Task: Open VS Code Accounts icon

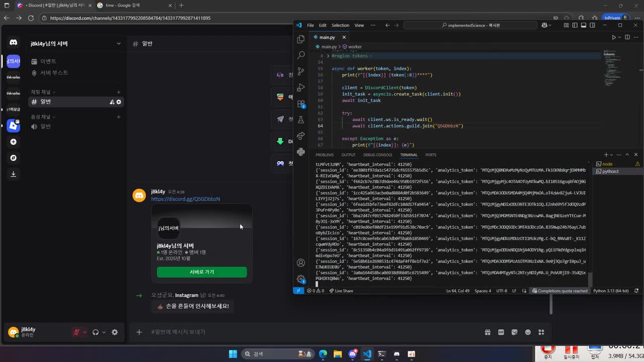Action: click(301, 262)
